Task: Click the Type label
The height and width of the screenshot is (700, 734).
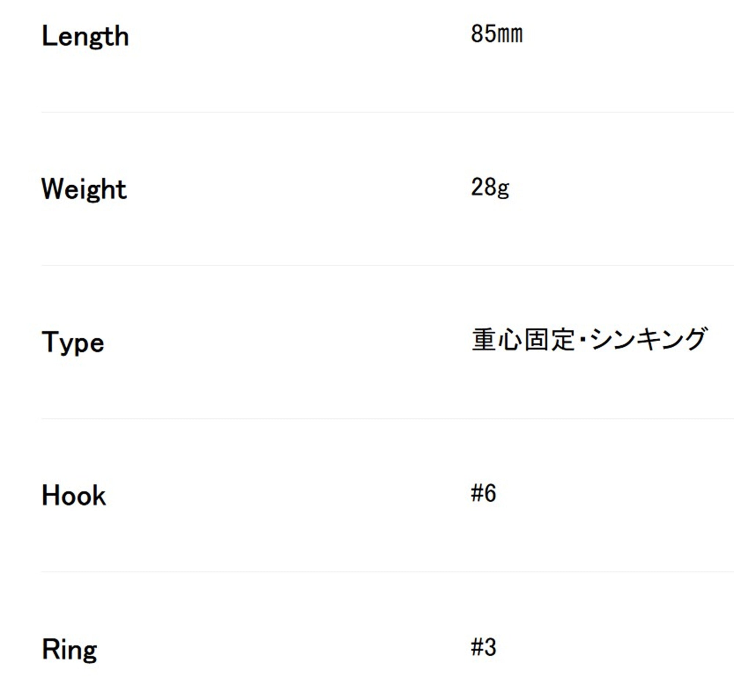Action: click(x=73, y=343)
